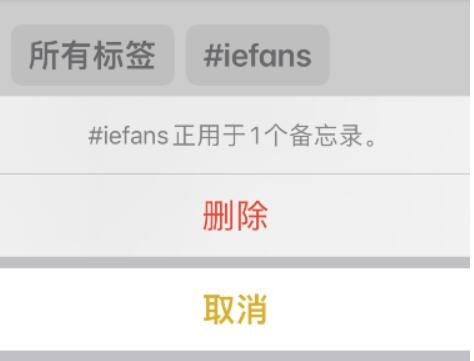Click '1个备忘录' in the sheet message
474x361 pixels.
[x=305, y=136]
